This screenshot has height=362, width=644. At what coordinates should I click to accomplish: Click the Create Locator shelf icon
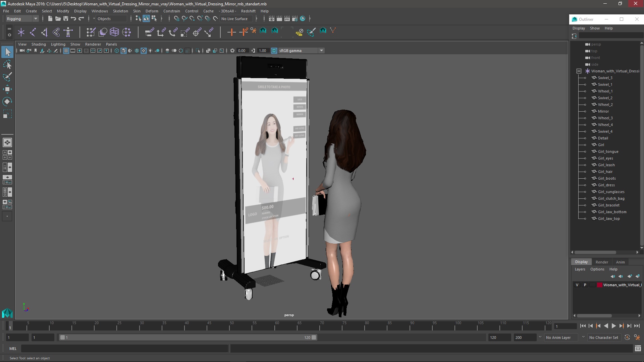click(x=21, y=32)
